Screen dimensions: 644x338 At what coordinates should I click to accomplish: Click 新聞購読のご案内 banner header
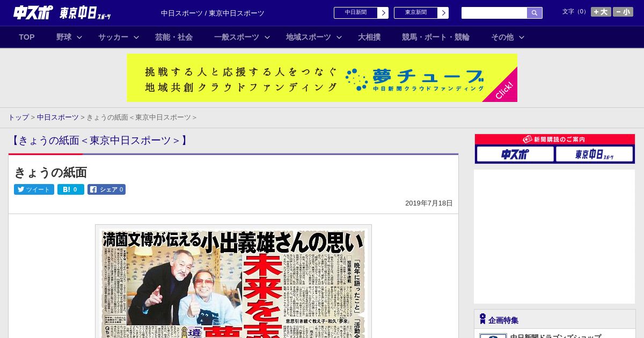[x=555, y=139]
